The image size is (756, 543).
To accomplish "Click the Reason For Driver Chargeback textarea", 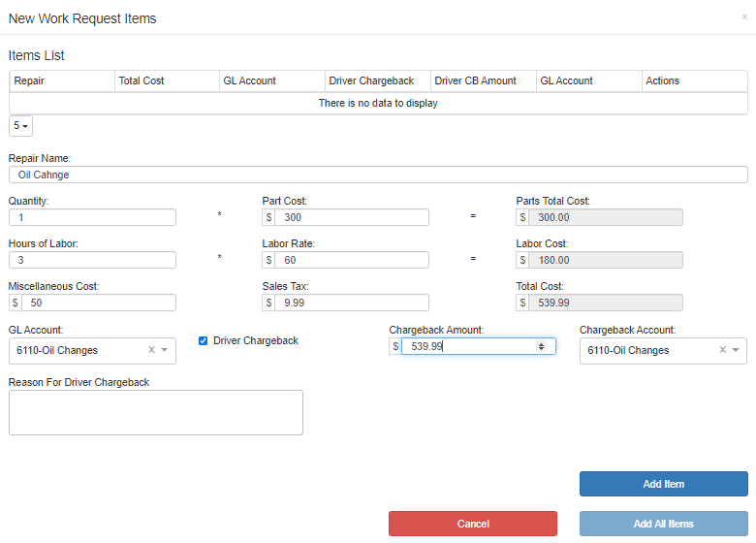I will tap(156, 413).
